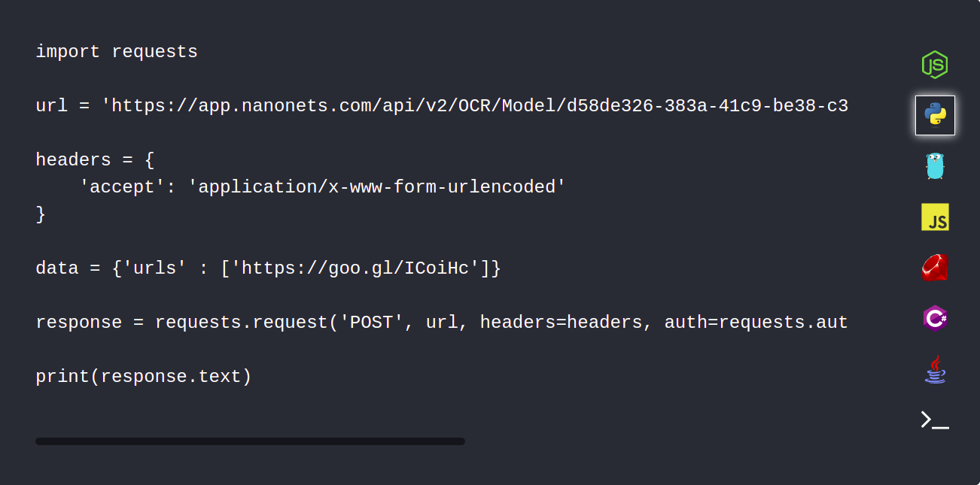Select the highlighted Python language icon

935,115
